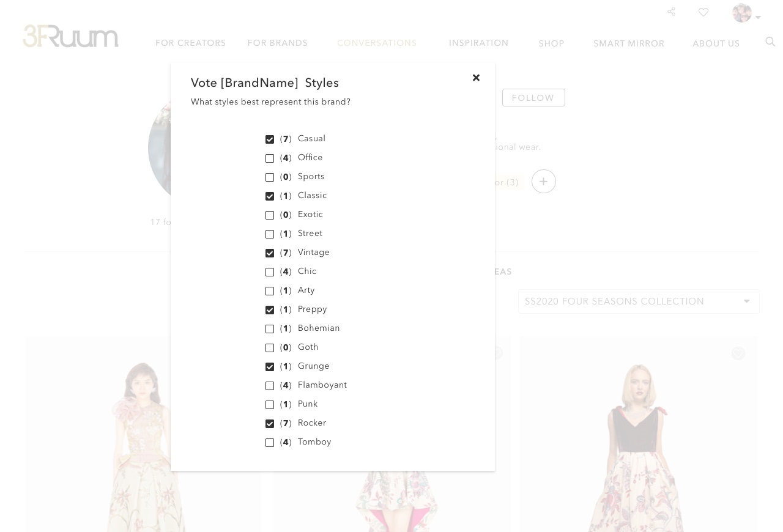This screenshot has width=783, height=532.
Task: Open the Conversations menu
Action: (377, 43)
